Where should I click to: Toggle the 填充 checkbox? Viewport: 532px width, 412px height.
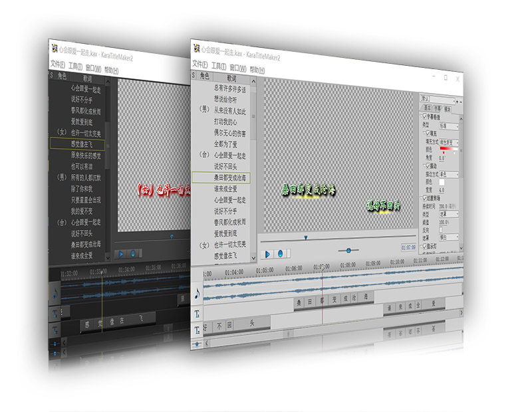(428, 133)
